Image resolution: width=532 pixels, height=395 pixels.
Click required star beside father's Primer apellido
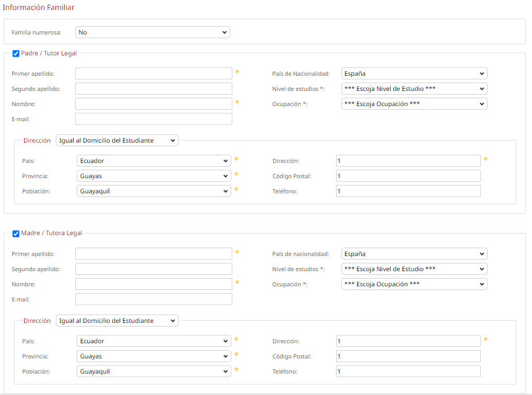(x=237, y=71)
